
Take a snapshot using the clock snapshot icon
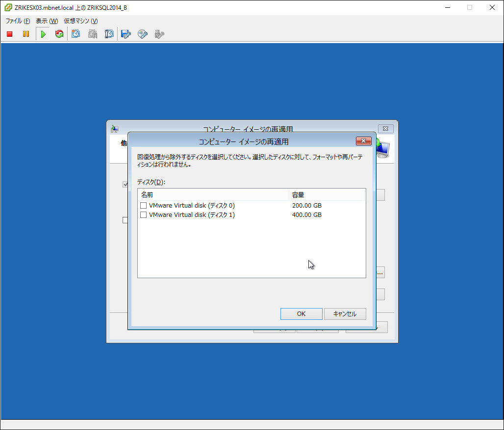pyautogui.click(x=76, y=34)
